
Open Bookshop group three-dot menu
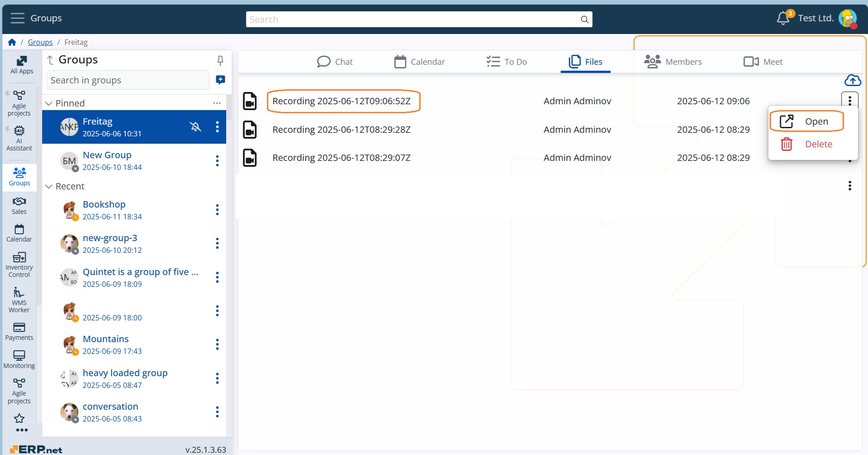point(217,210)
